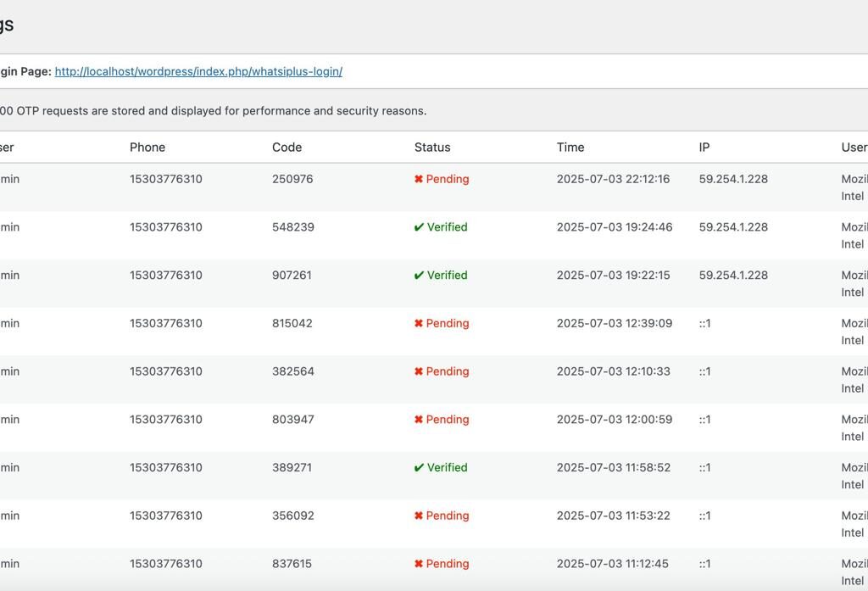Select OTP code 837615 cell
868x591 pixels.
click(292, 564)
